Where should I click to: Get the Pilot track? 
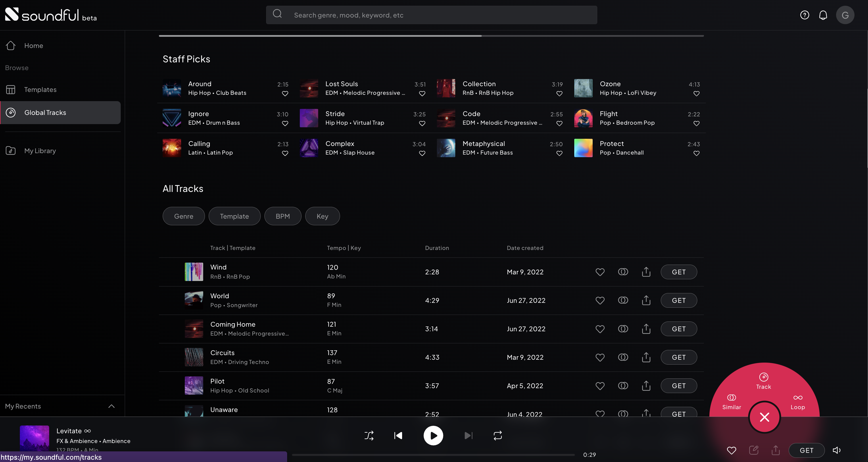679,386
